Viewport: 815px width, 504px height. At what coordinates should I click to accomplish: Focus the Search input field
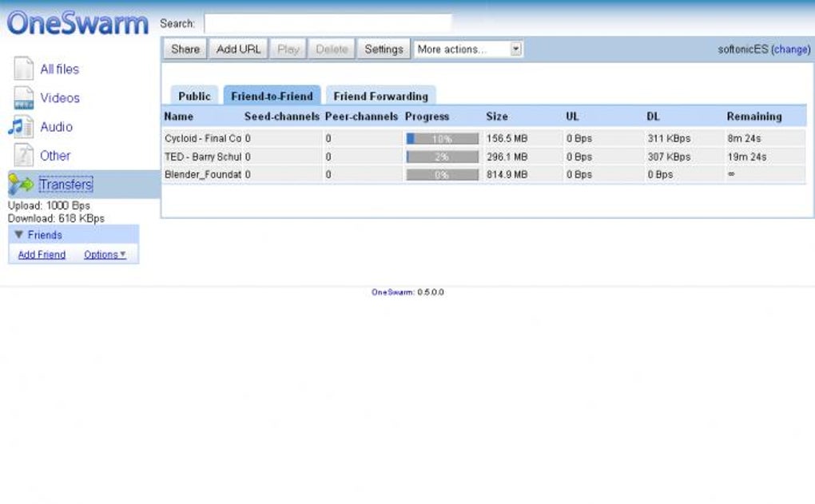pyautogui.click(x=328, y=23)
